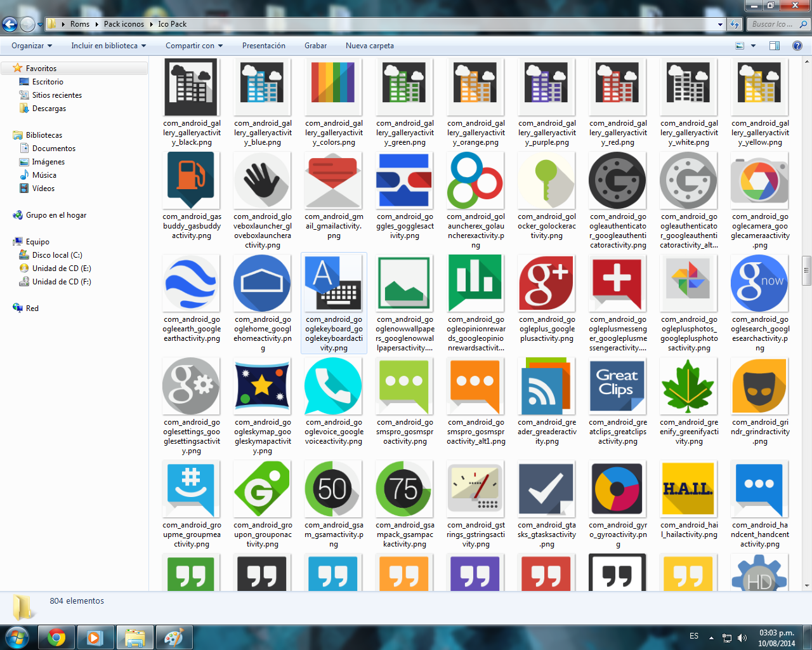Select Grupo en el hogar
The height and width of the screenshot is (650, 812).
pyautogui.click(x=56, y=215)
